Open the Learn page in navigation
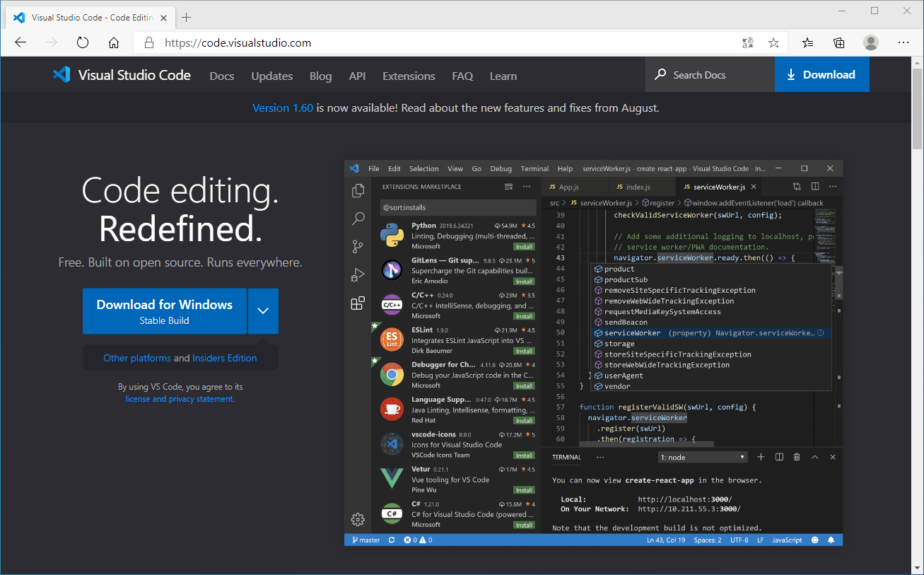This screenshot has height=575, width=924. [503, 76]
